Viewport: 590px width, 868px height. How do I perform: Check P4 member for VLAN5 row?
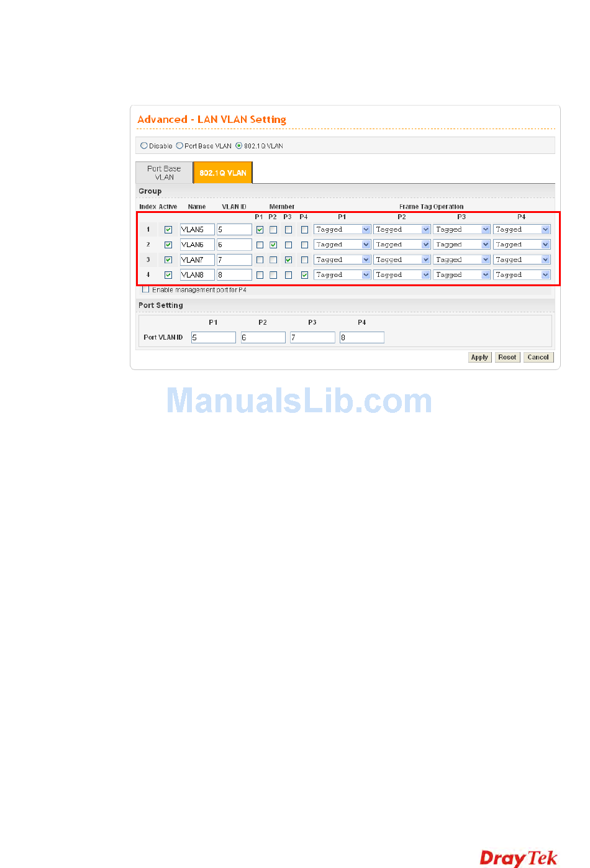(305, 230)
